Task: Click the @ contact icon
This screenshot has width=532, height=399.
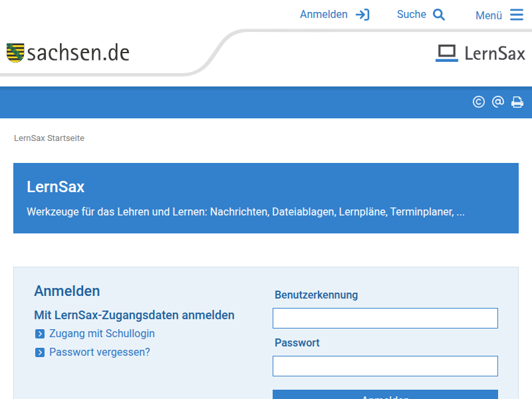Action: [x=497, y=102]
